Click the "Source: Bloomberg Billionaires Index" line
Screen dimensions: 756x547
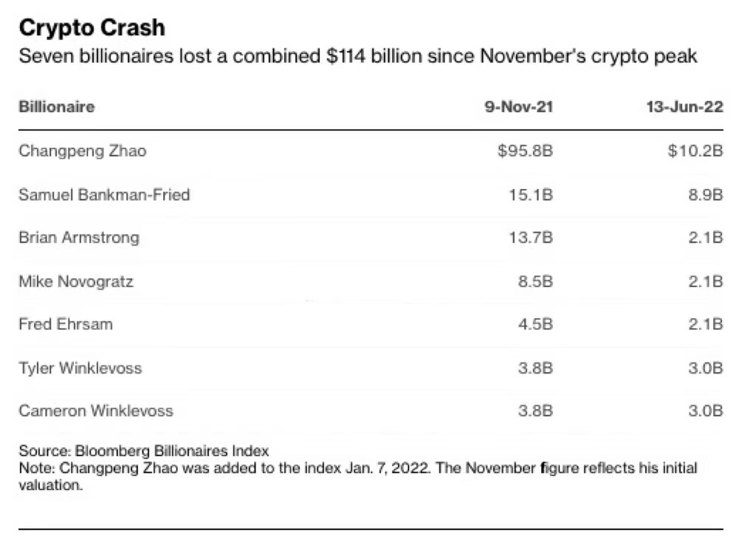pos(144,450)
